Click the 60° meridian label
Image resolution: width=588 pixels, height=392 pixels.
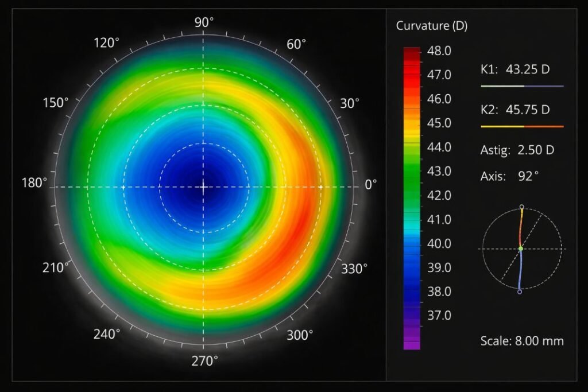click(296, 44)
